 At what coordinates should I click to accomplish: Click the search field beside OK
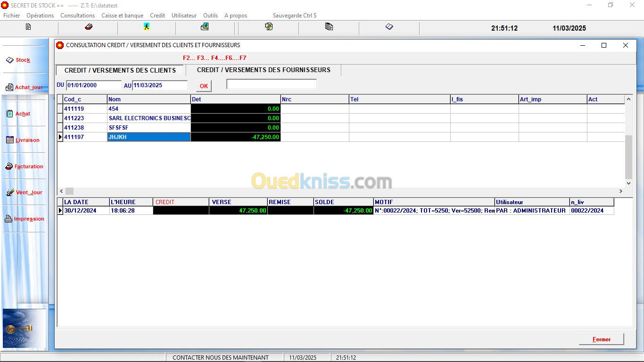(272, 84)
